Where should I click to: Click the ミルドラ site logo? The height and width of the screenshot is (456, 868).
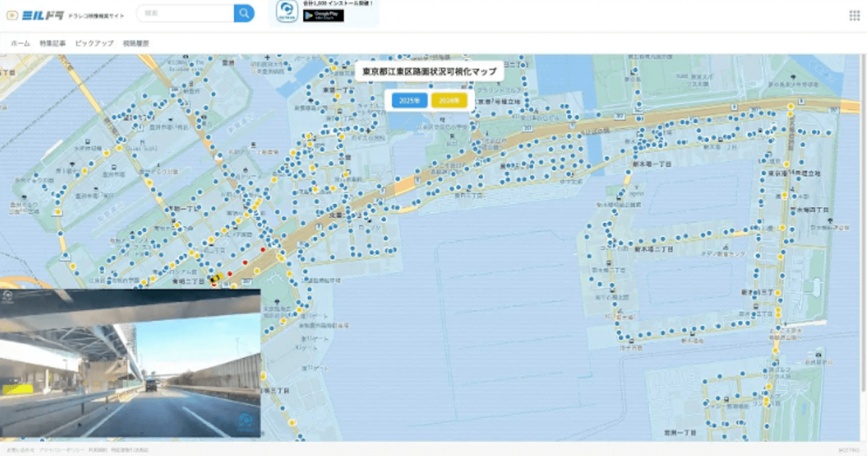(x=35, y=14)
